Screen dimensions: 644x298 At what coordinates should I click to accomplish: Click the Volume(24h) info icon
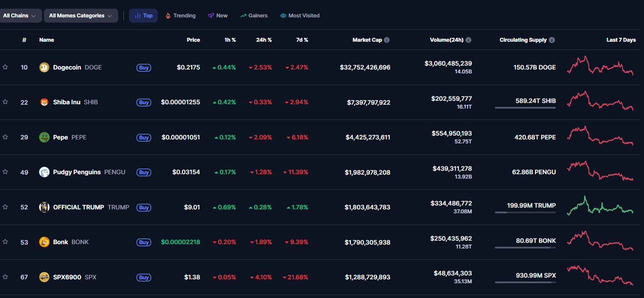click(468, 40)
